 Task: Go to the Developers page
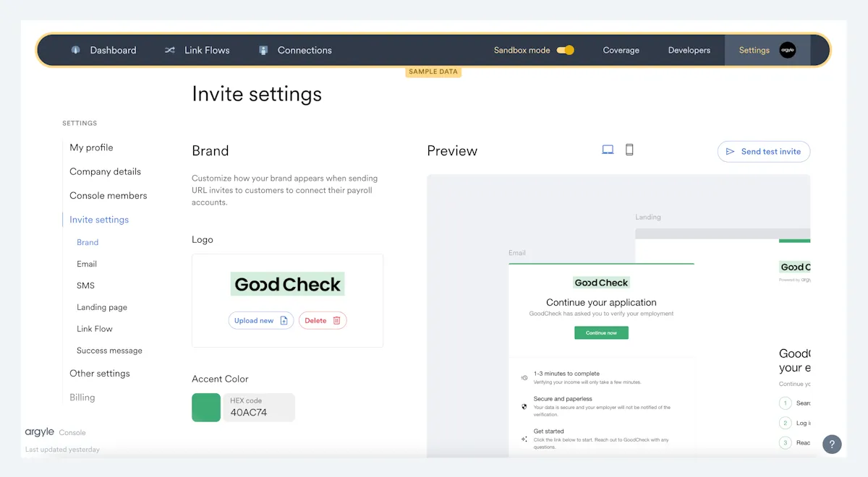click(689, 51)
